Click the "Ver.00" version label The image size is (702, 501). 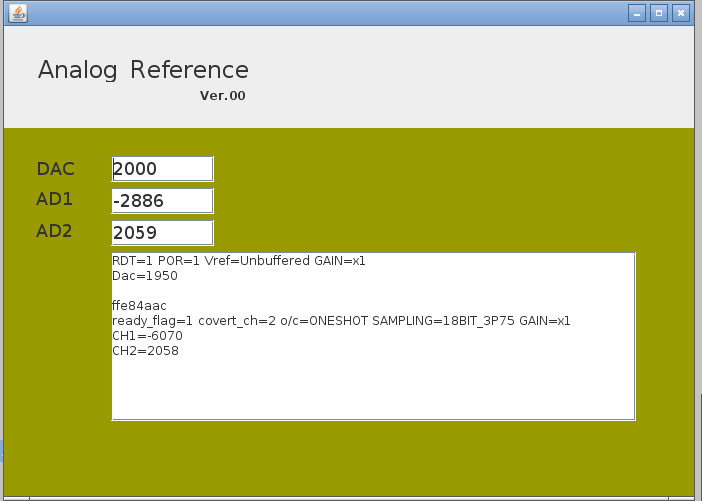(223, 96)
